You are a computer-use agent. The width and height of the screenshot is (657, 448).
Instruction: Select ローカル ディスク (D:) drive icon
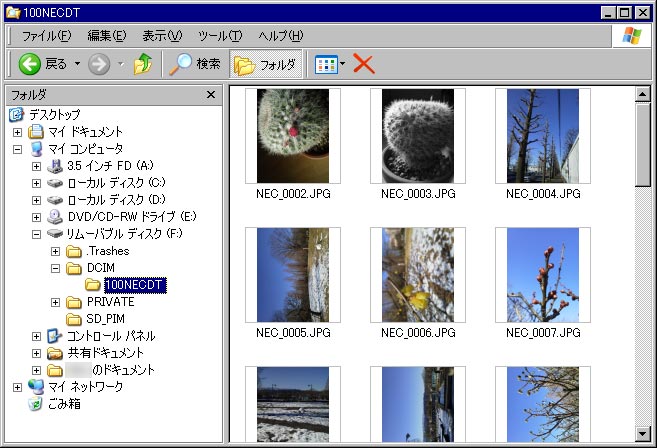coord(55,200)
